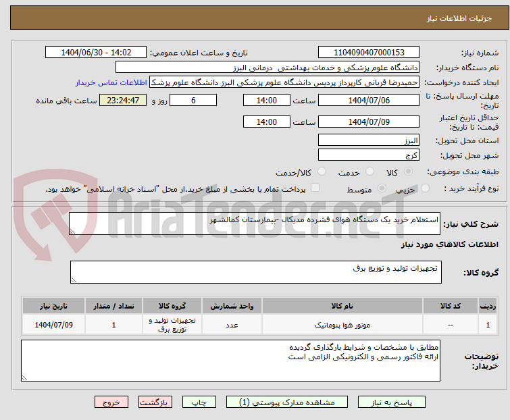Click the 'موتور هوا پنوماتیک' item row cell
The image size is (510, 420).
pyautogui.click(x=342, y=325)
